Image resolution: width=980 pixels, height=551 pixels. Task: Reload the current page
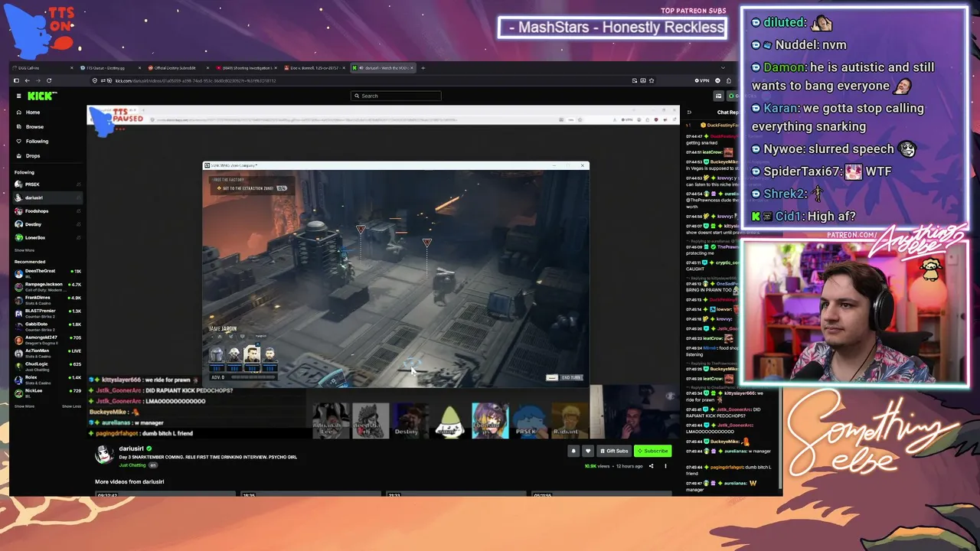coord(49,80)
